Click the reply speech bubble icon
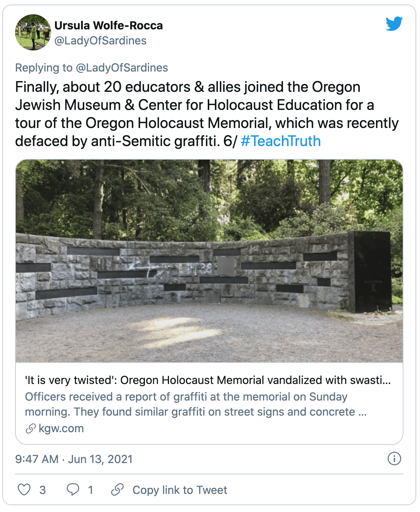420x512 pixels. coord(73,489)
